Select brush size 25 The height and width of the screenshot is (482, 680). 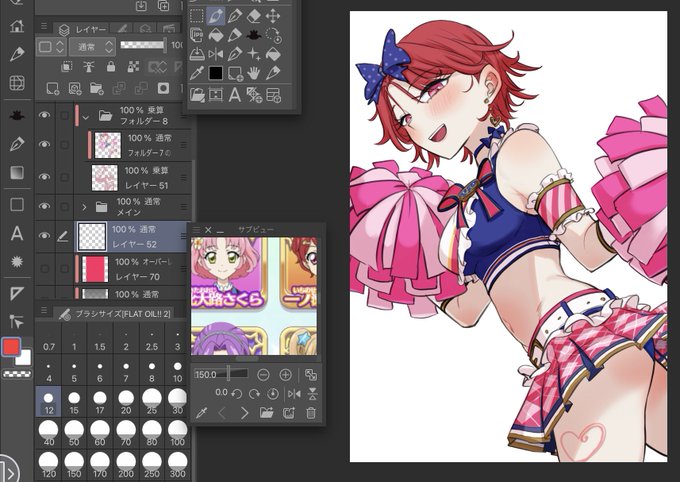[152, 402]
